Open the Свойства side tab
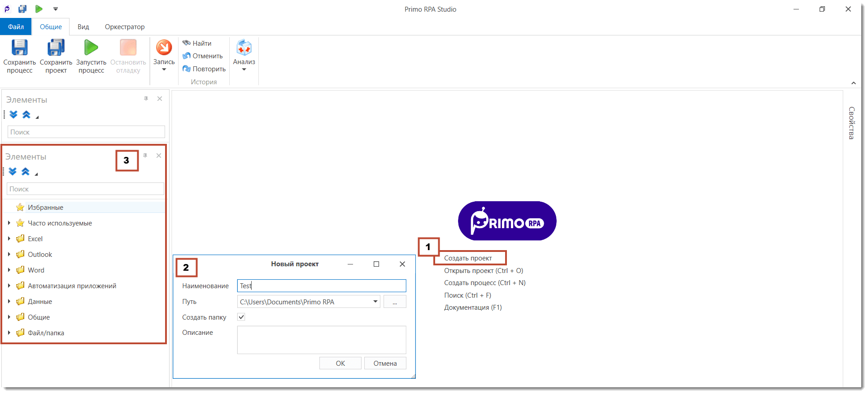868x394 pixels. pyautogui.click(x=851, y=123)
